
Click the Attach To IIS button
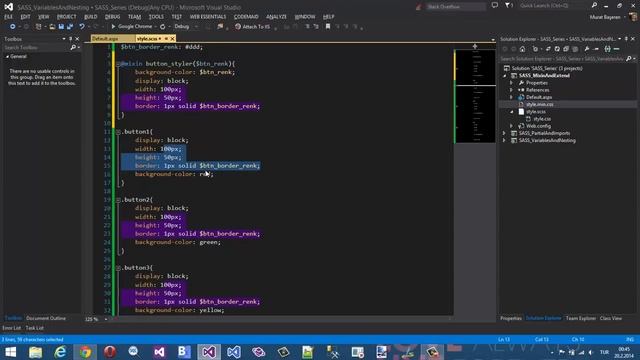(x=252, y=27)
